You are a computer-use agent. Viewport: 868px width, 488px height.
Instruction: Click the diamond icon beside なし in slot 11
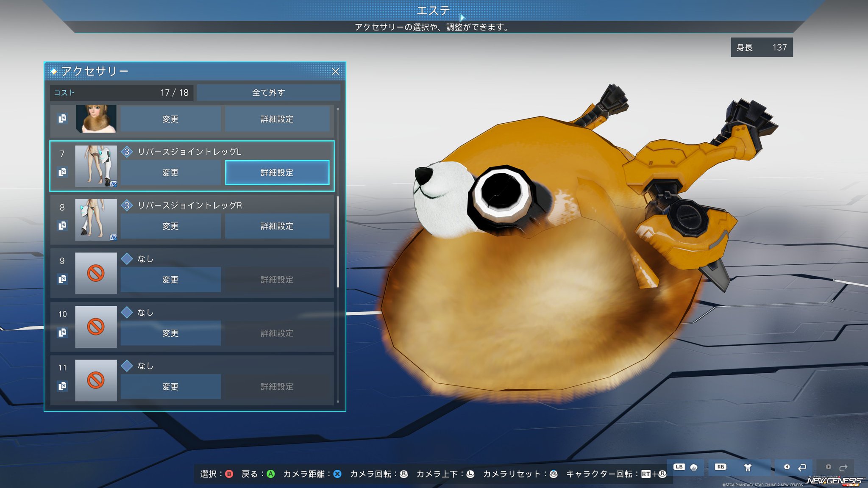click(x=127, y=366)
